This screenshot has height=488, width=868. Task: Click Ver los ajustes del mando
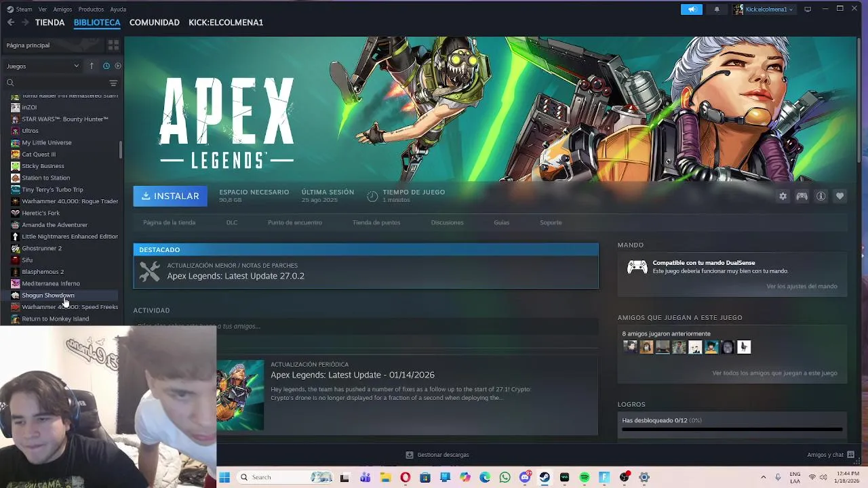[x=802, y=286]
